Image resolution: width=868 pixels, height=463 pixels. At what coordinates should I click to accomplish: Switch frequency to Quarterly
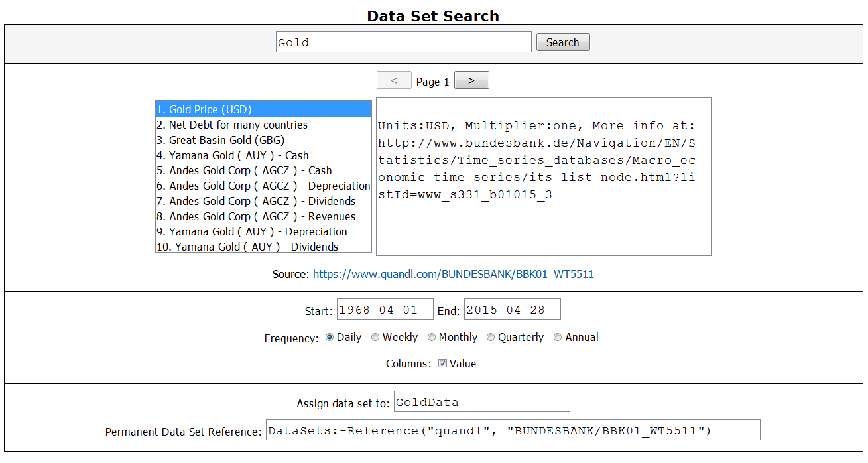point(491,337)
